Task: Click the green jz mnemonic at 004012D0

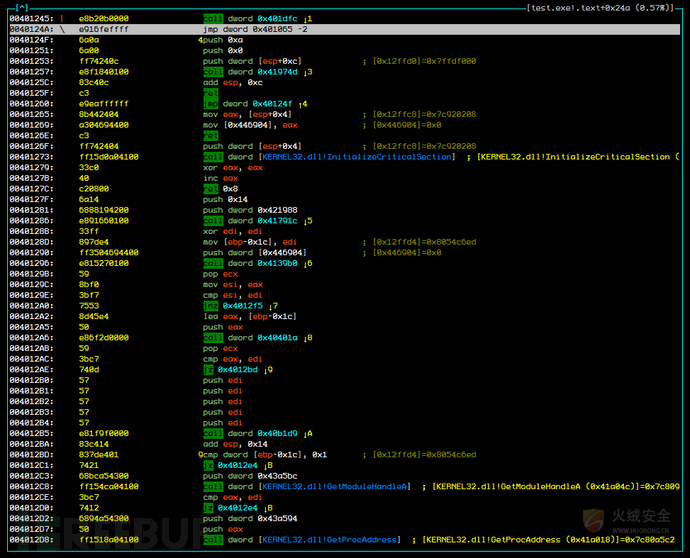Action: click(x=208, y=508)
